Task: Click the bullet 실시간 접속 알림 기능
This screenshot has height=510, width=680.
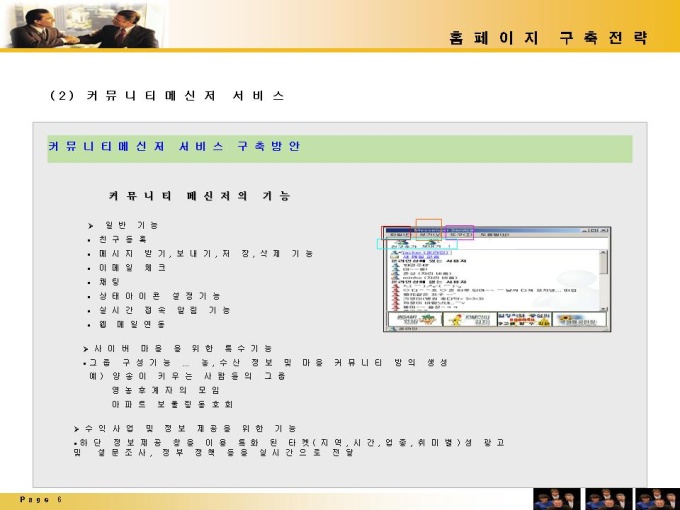Action: point(159,310)
